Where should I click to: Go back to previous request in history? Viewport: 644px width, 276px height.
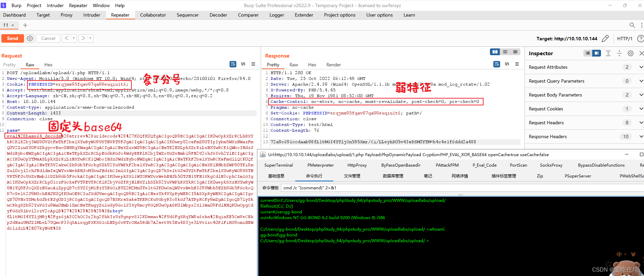click(66, 38)
